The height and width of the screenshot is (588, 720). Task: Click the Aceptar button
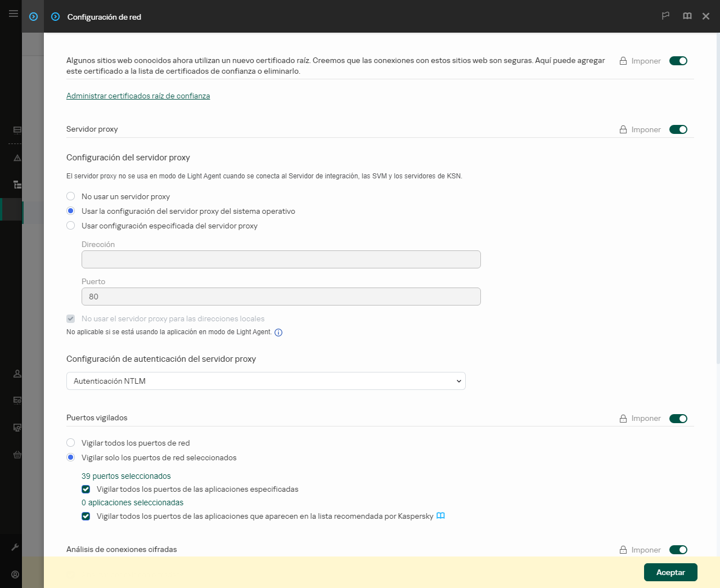pyautogui.click(x=670, y=572)
